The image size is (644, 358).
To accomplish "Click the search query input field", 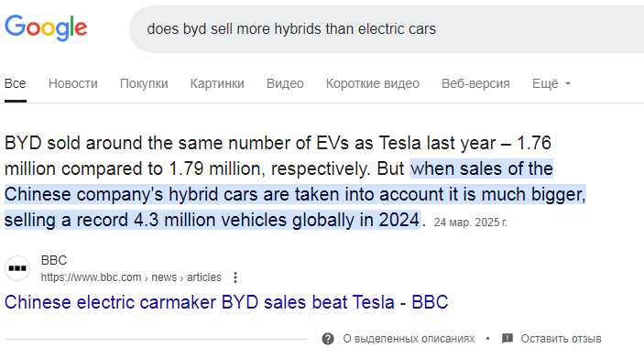I will point(386,29).
